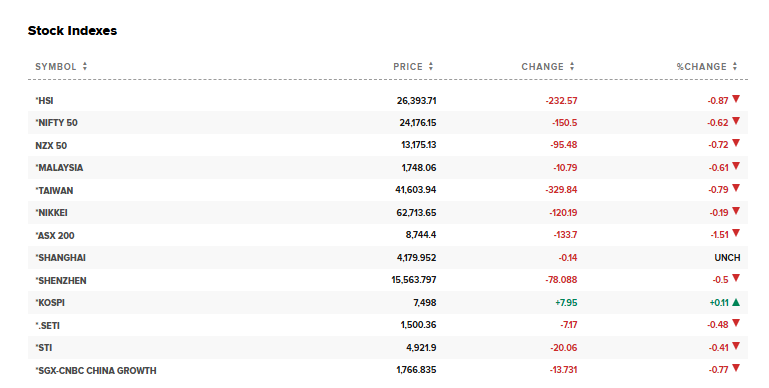Image resolution: width=769 pixels, height=388 pixels.
Task: Open the *SHENZHEN index link
Action: 61,281
